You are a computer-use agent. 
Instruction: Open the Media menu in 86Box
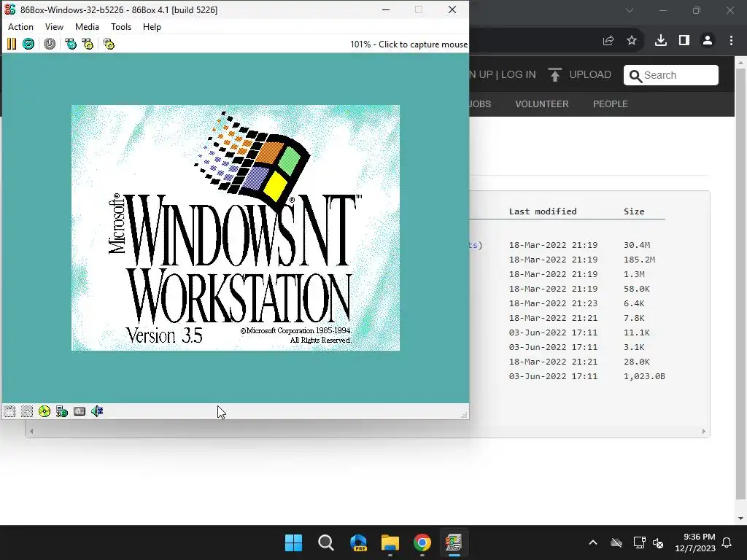click(x=88, y=27)
